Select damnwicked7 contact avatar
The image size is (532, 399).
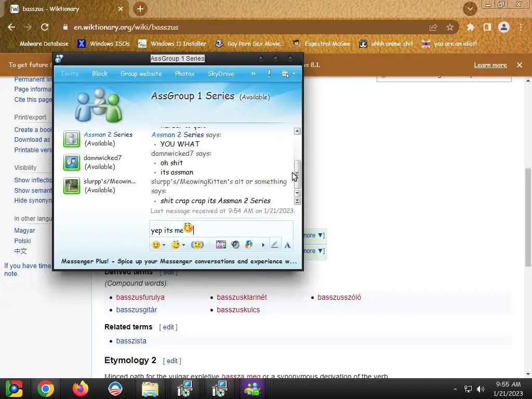click(x=72, y=162)
